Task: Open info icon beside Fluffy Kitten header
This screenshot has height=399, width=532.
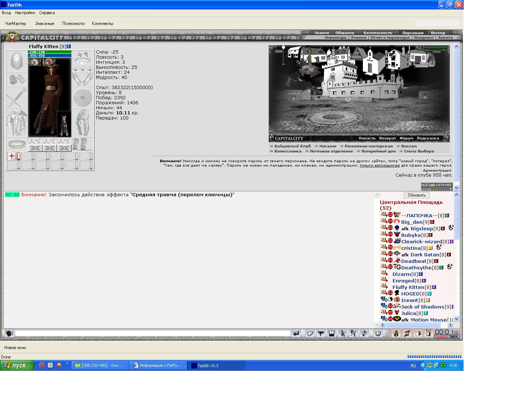Action: (x=69, y=46)
